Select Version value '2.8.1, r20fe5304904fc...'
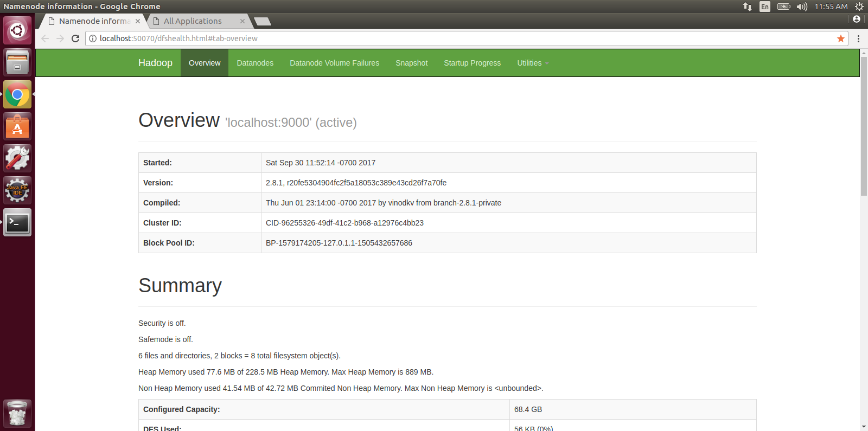Screen dimensions: 868x431 click(x=356, y=183)
